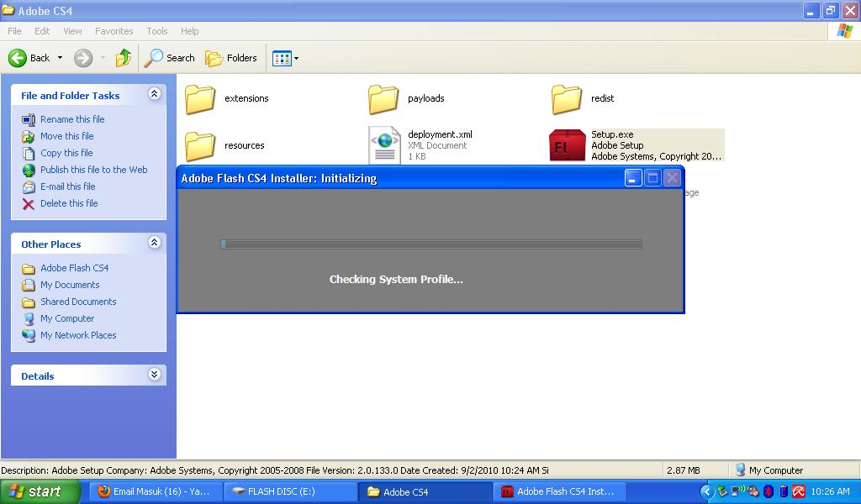Viewport: 861px width, 504px height.
Task: Click Rename this file
Action: coord(72,119)
